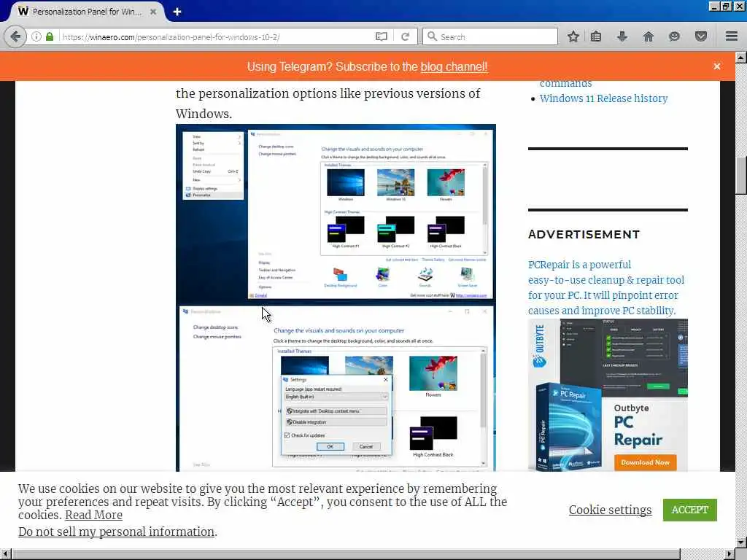This screenshot has width=747, height=560.
Task: Open Cookie settings
Action: (611, 510)
